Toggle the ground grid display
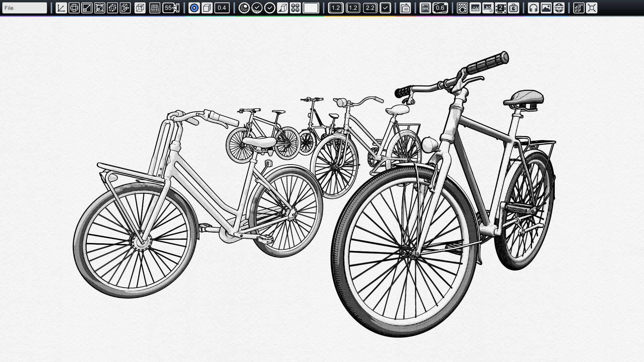The height and width of the screenshot is (362, 644). click(154, 8)
